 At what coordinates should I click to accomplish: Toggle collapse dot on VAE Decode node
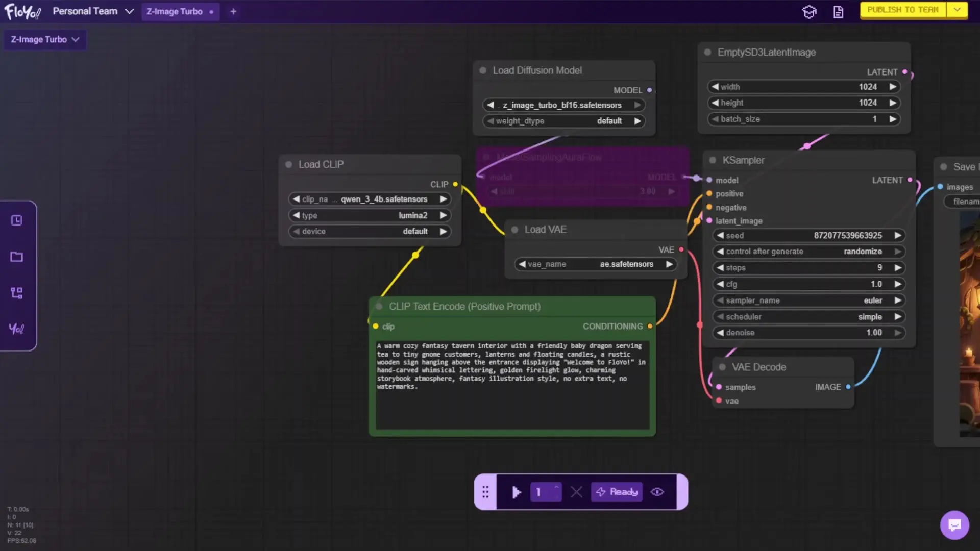coord(722,367)
